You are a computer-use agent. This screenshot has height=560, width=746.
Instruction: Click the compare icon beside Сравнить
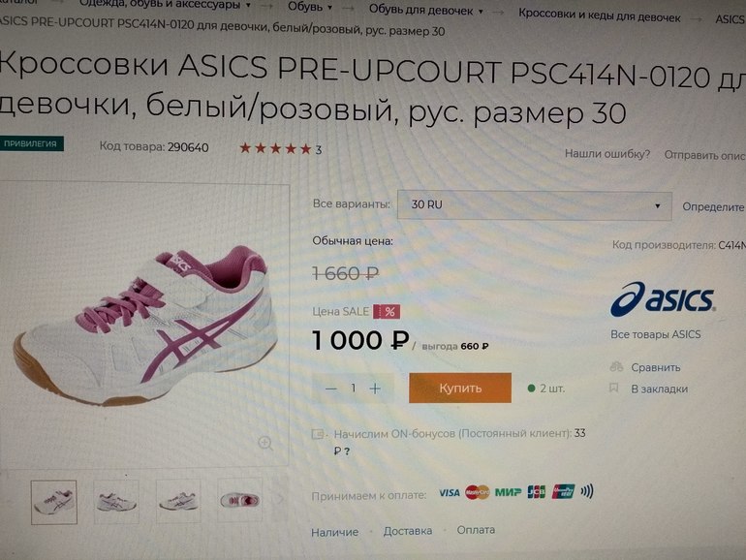616,367
